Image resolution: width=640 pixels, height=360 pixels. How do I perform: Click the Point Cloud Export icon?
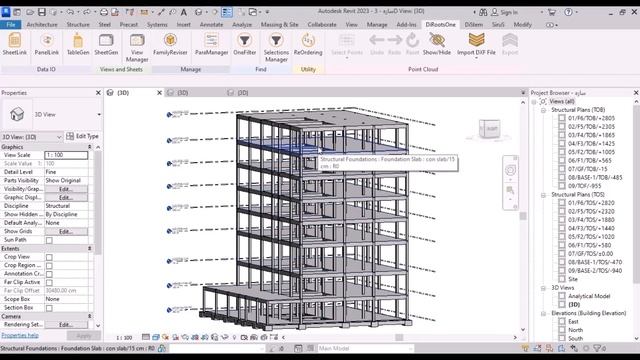[510, 44]
